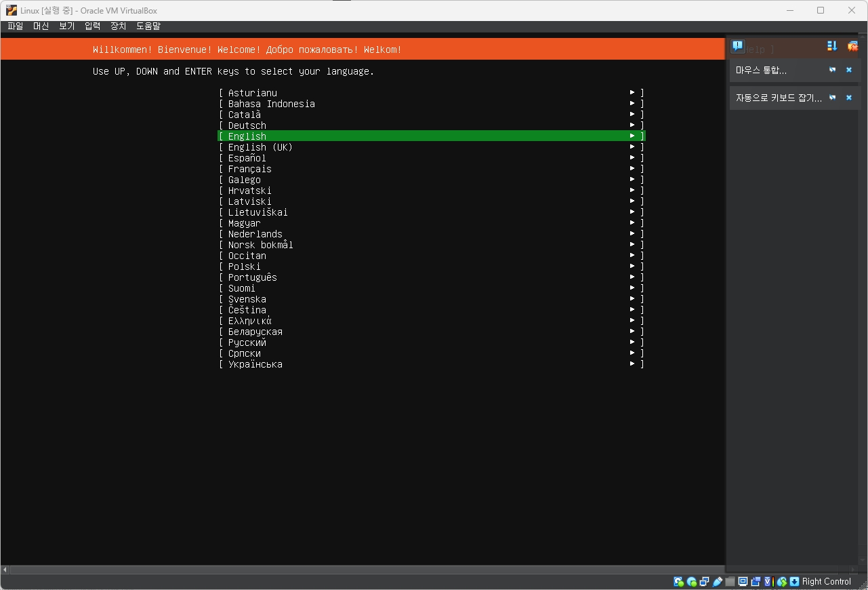Image resolution: width=868 pixels, height=590 pixels.
Task: Select the Беларуская language text
Action: coord(255,332)
